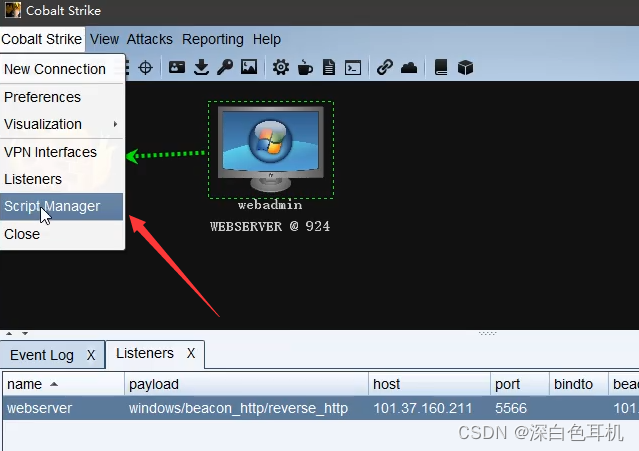
Task: Sort by the payload column header
Action: point(247,384)
